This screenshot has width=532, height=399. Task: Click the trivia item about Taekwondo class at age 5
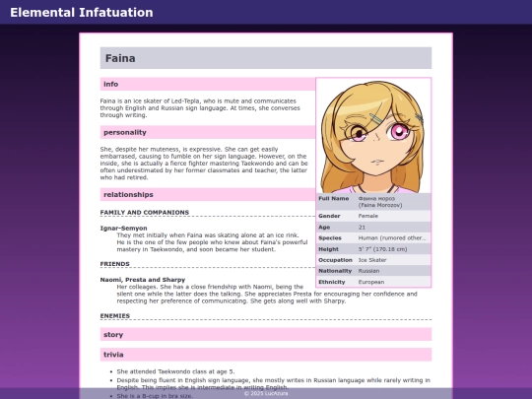pos(175,371)
